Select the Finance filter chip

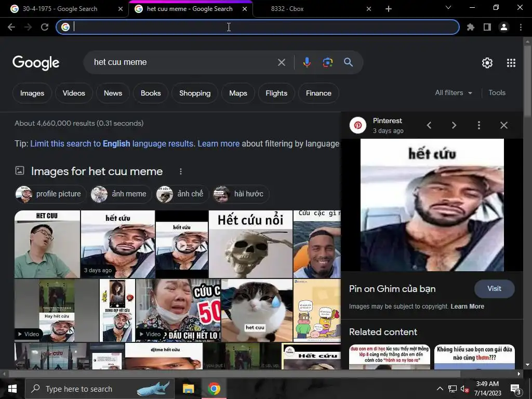318,93
